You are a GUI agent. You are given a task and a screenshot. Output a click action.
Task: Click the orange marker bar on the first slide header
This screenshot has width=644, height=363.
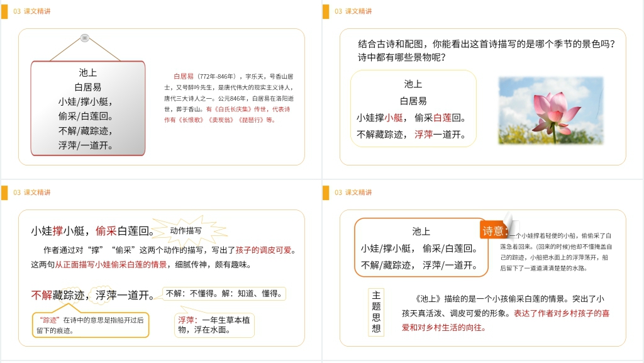point(4,11)
